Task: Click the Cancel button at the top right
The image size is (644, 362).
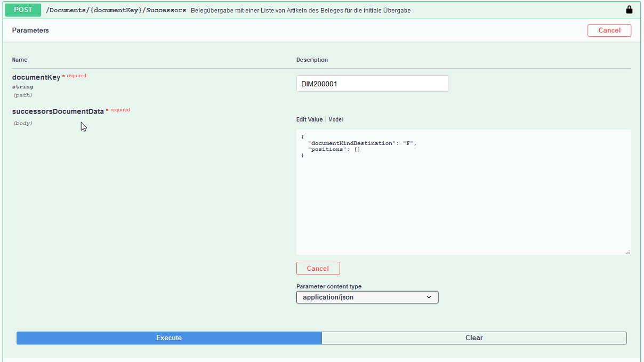Action: [609, 30]
